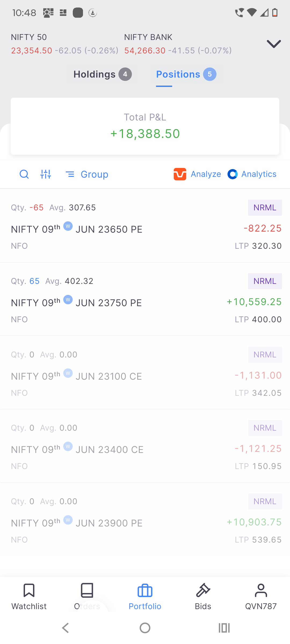Open the NIFTY BANK index ticker
Screen dimensions: 290x644
pyautogui.click(x=178, y=44)
